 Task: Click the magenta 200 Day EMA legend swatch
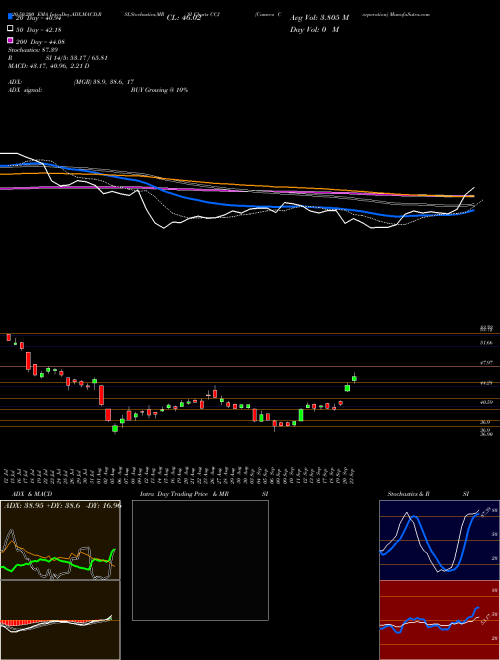point(10,40)
